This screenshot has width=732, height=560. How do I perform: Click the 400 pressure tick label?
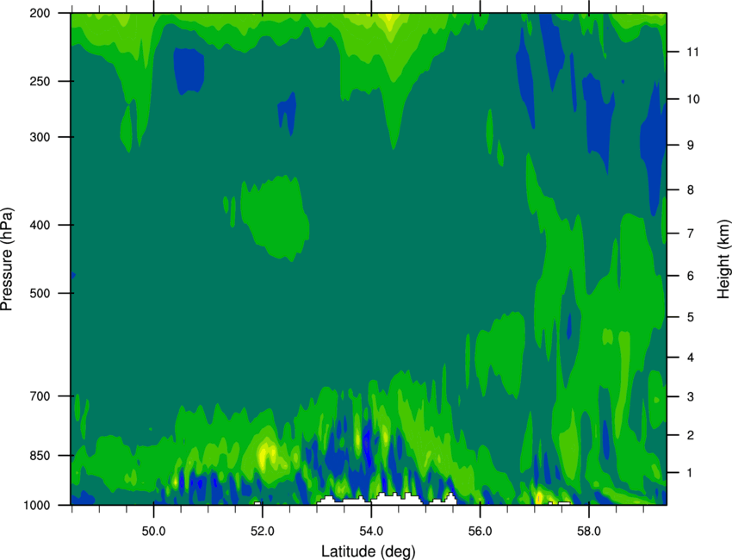(x=40, y=225)
